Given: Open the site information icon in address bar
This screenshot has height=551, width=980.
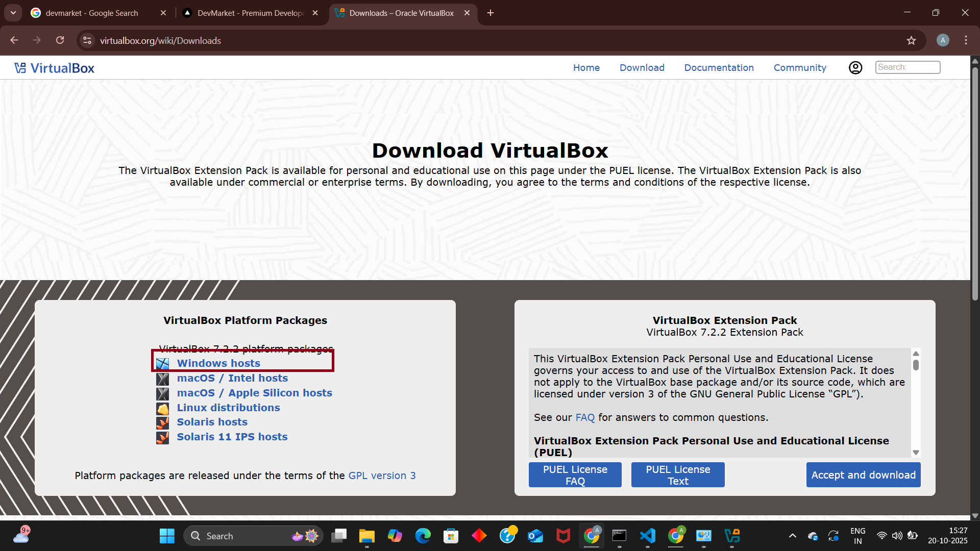Looking at the screenshot, I should pos(87,40).
